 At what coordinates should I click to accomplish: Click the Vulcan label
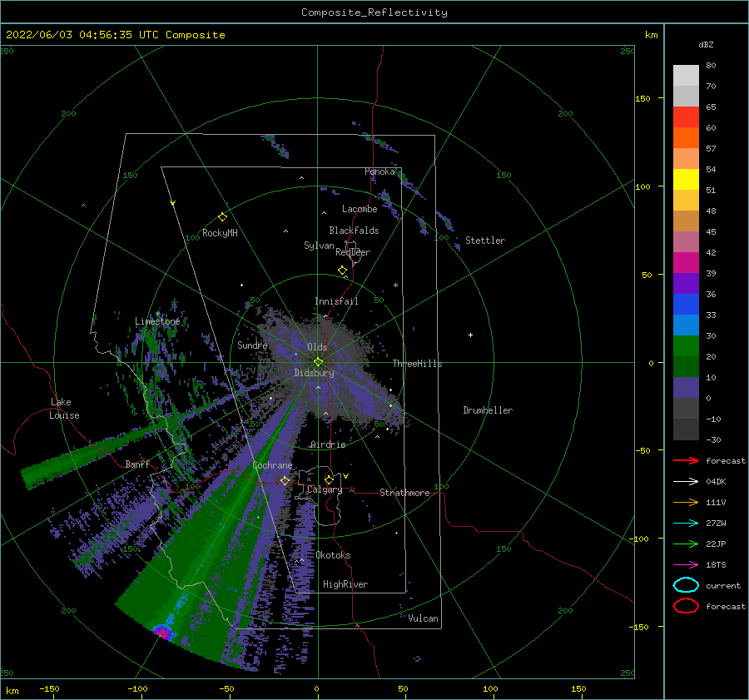coord(424,618)
